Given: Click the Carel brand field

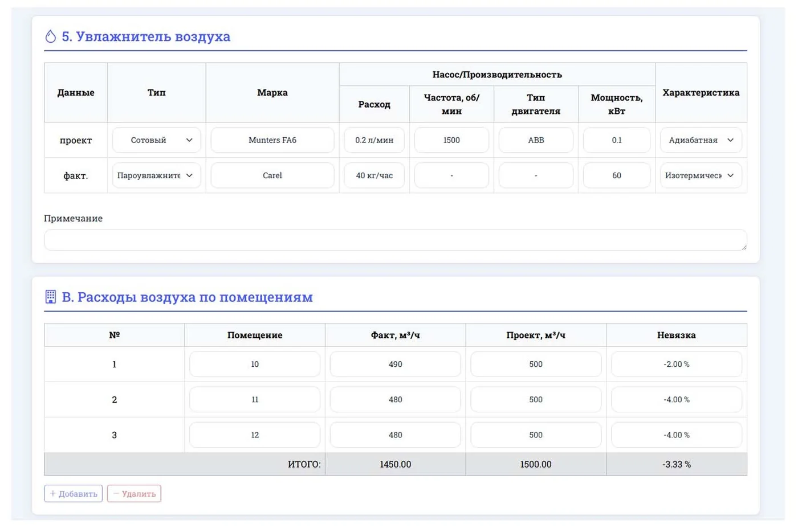Looking at the screenshot, I should tap(272, 175).
